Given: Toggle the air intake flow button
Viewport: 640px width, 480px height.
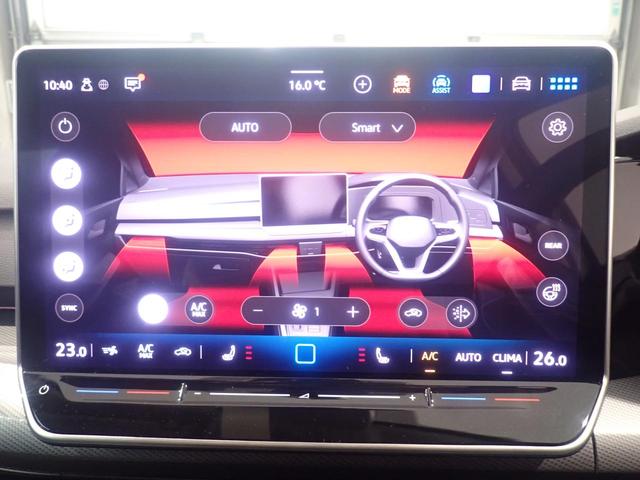Looking at the screenshot, I should [x=461, y=313].
